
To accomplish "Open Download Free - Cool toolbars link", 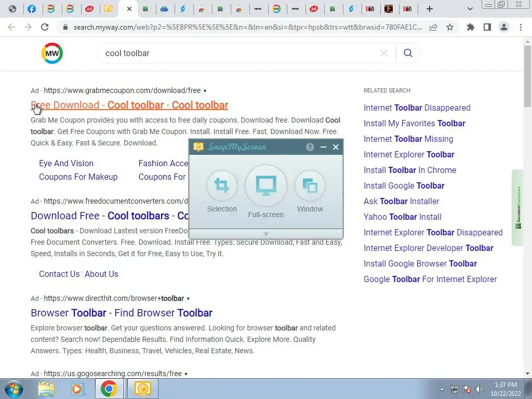I will click(x=109, y=216).
